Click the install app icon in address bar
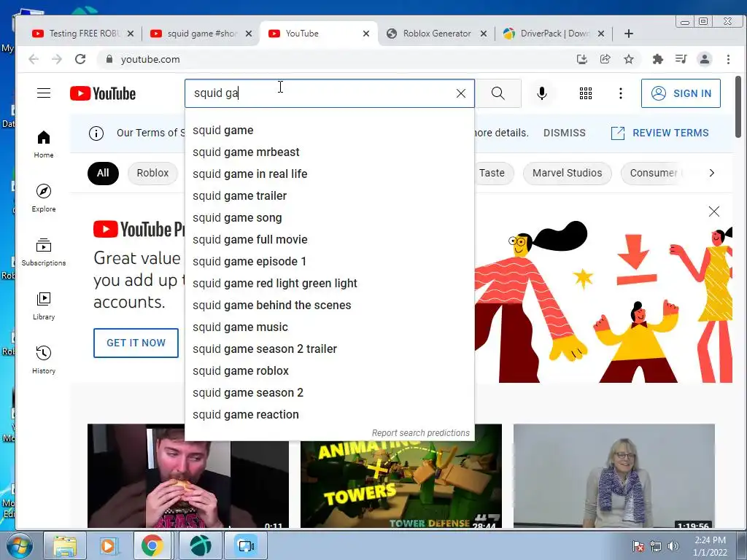This screenshot has height=560, width=747. tap(581, 59)
